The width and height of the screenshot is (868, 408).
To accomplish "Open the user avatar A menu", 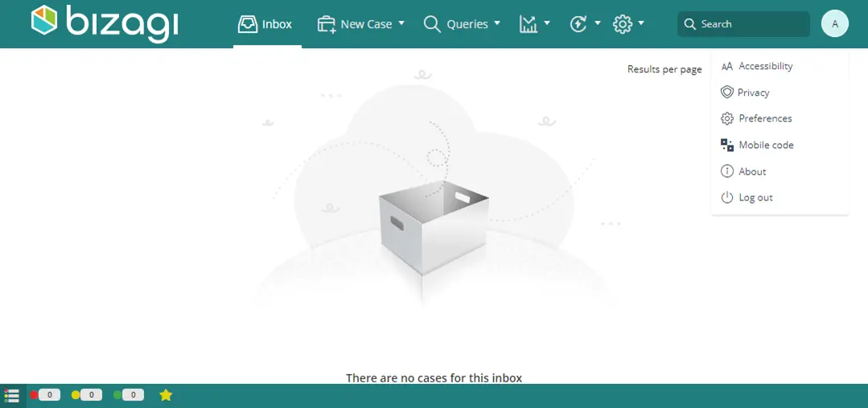I will 835,24.
